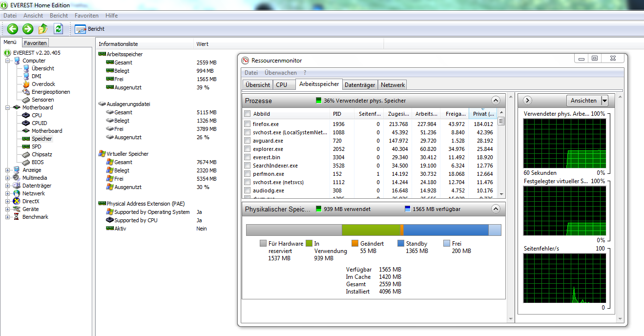Image resolution: width=644 pixels, height=336 pixels.
Task: Select the Speicher memory entry in tree
Action: 42,139
